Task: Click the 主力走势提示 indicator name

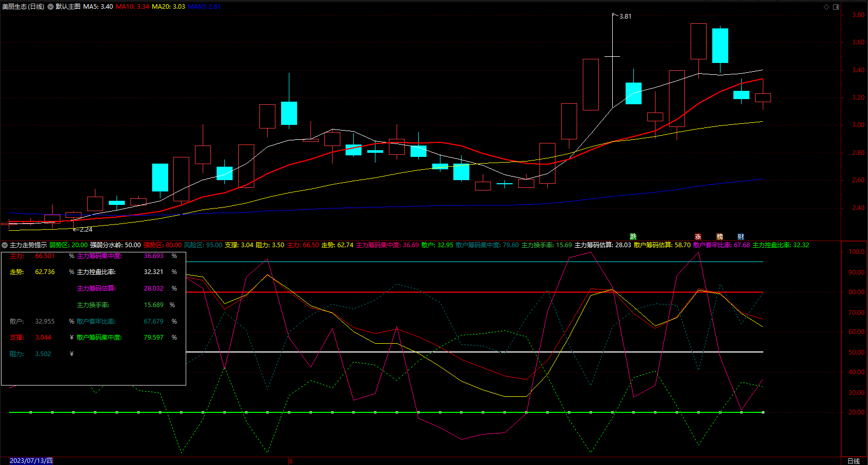Action: (28, 245)
